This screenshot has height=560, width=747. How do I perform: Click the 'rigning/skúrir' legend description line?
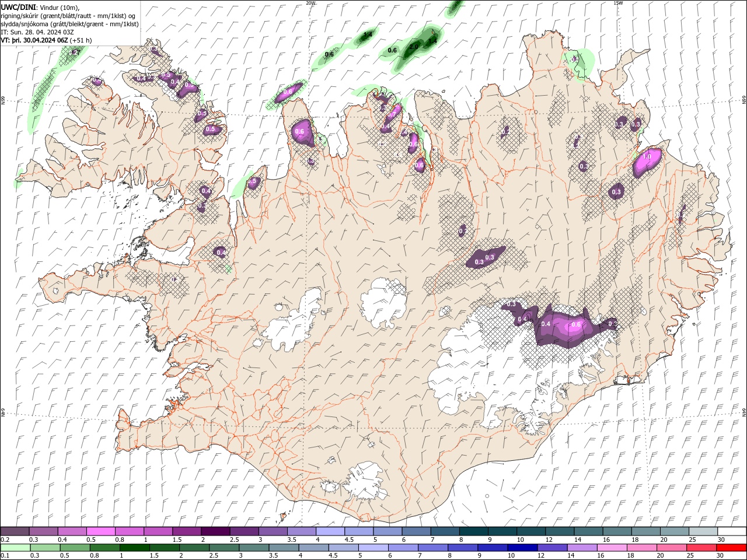coord(68,16)
